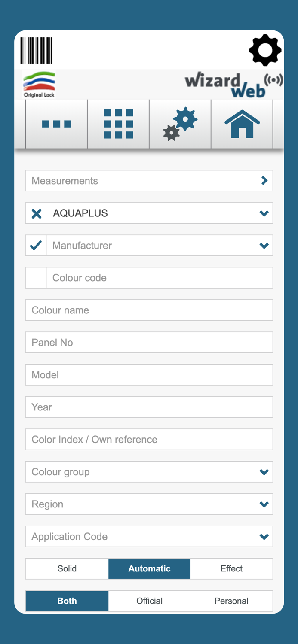Tap the home icon in the toolbar
The width and height of the screenshot is (298, 644).
tap(242, 124)
